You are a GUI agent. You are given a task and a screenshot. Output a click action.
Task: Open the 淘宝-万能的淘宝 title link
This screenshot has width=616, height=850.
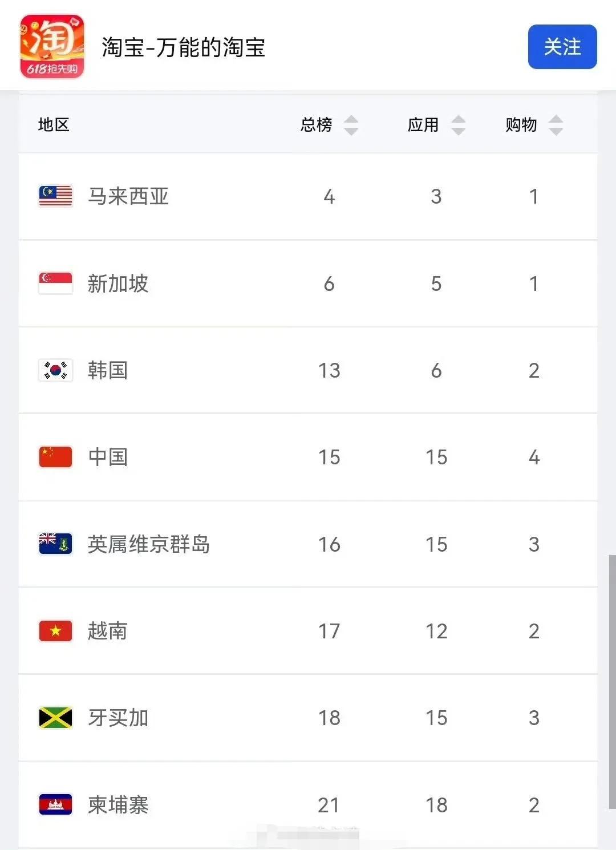click(183, 47)
